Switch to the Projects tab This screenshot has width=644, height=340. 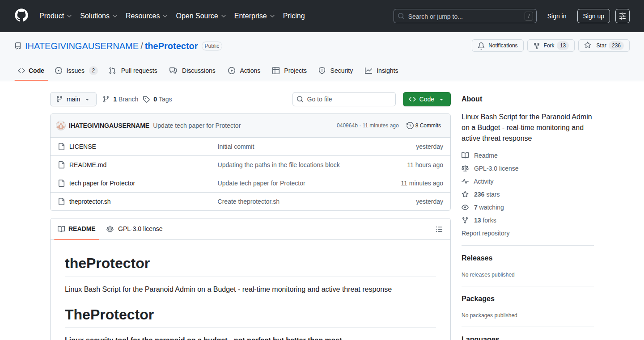click(x=289, y=71)
